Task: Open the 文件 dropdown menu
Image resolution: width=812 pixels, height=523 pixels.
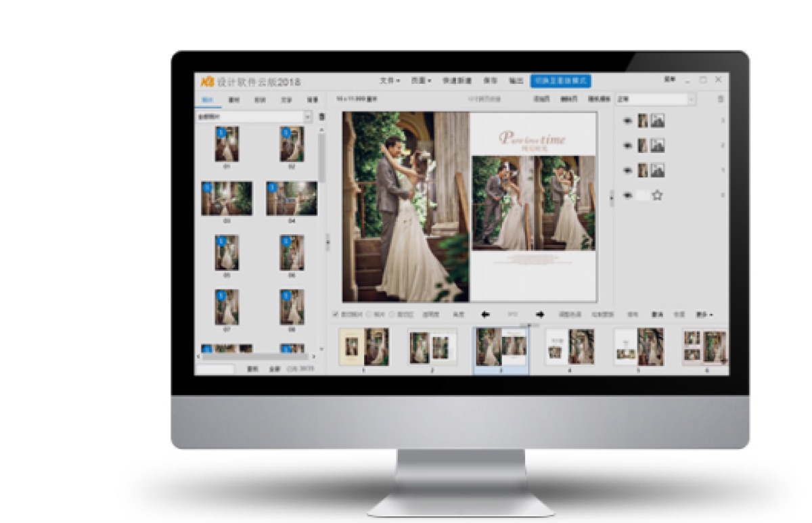Action: pos(389,81)
